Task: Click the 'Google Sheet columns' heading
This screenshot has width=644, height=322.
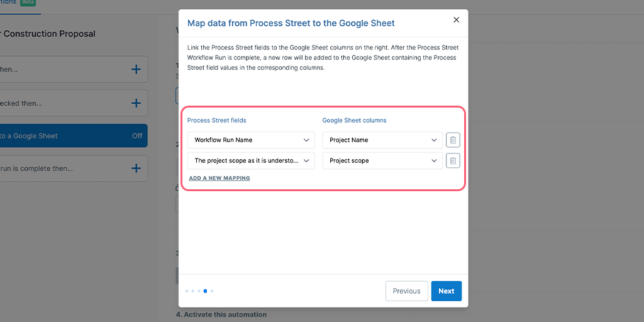Action: tap(354, 120)
